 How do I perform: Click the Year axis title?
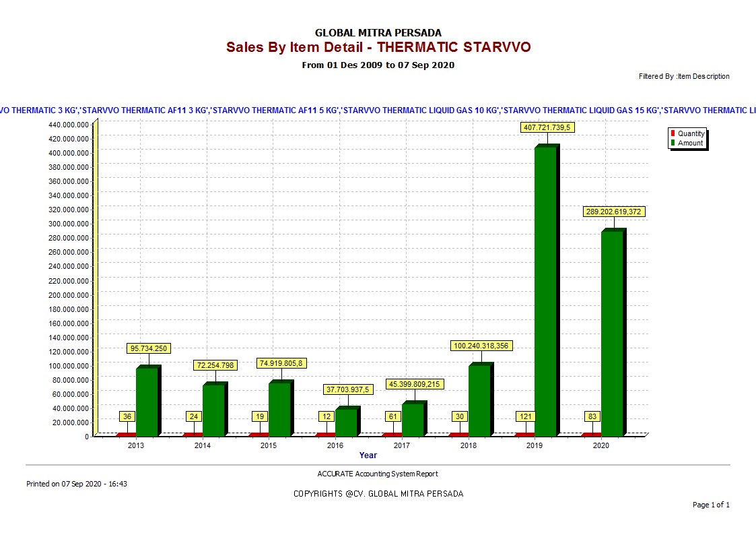pos(368,455)
